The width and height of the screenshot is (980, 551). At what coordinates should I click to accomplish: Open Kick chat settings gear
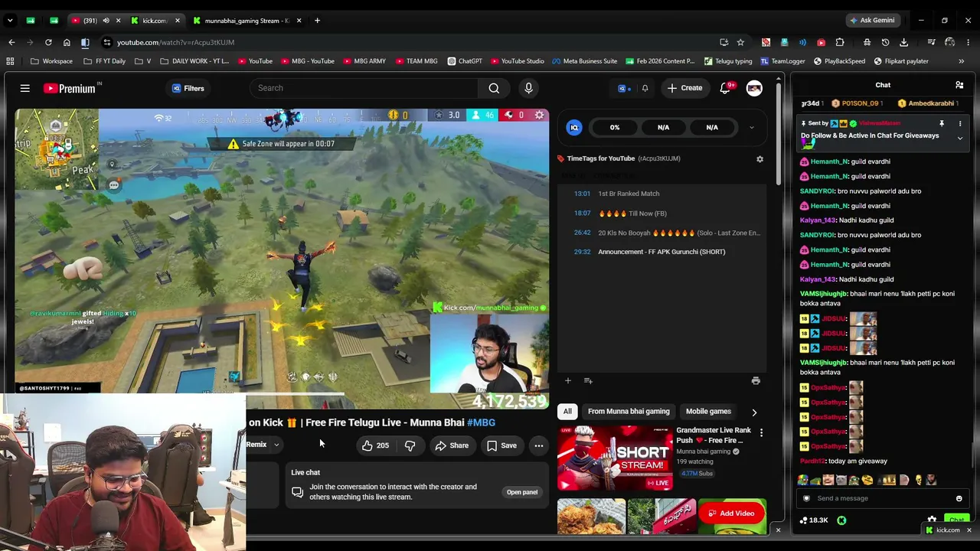pyautogui.click(x=932, y=520)
